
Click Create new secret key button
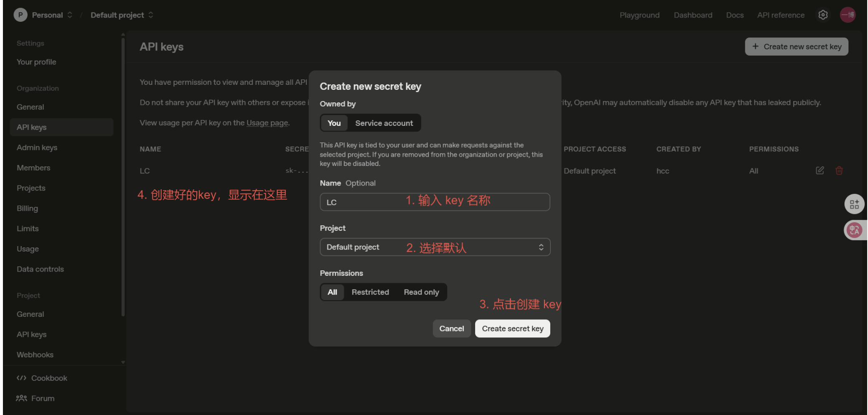coord(796,47)
